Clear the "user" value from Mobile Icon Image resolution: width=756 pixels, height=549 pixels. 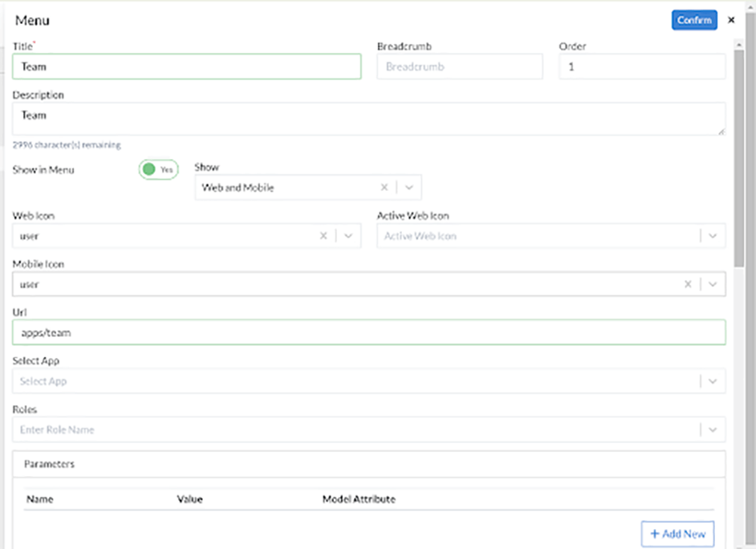[x=688, y=283]
